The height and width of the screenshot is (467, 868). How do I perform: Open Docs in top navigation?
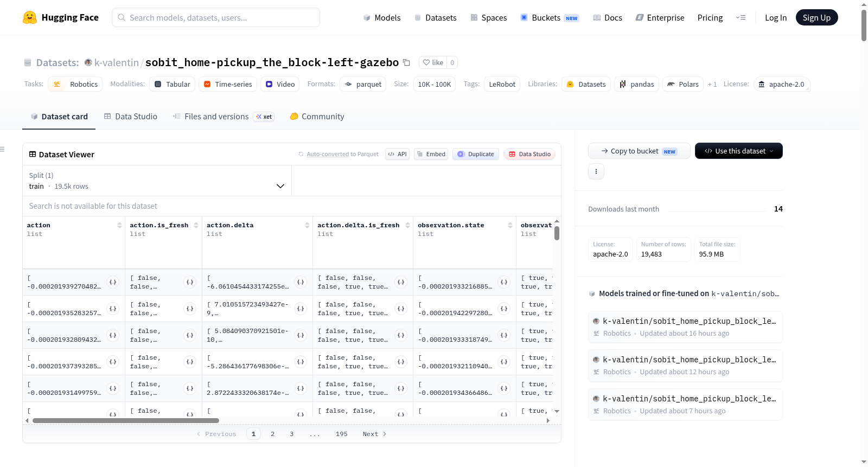click(x=607, y=17)
